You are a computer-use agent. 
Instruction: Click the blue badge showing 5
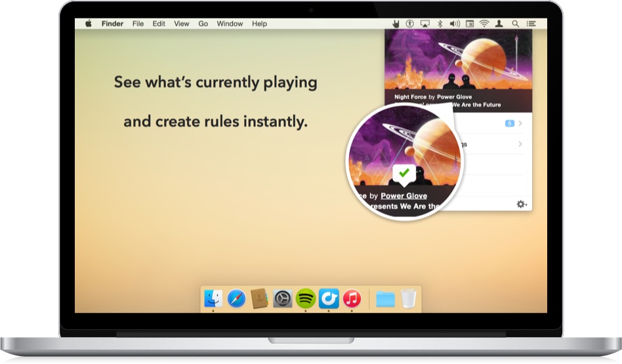[x=509, y=123]
